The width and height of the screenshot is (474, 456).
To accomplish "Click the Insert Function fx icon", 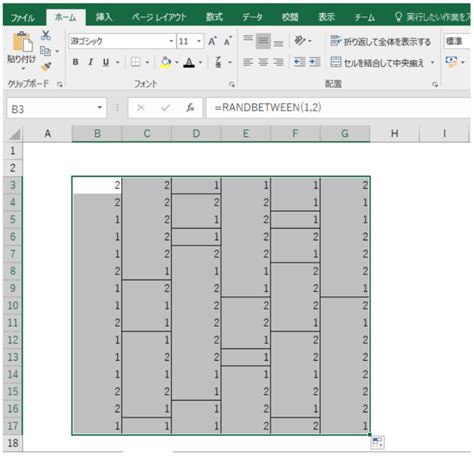I will 190,108.
